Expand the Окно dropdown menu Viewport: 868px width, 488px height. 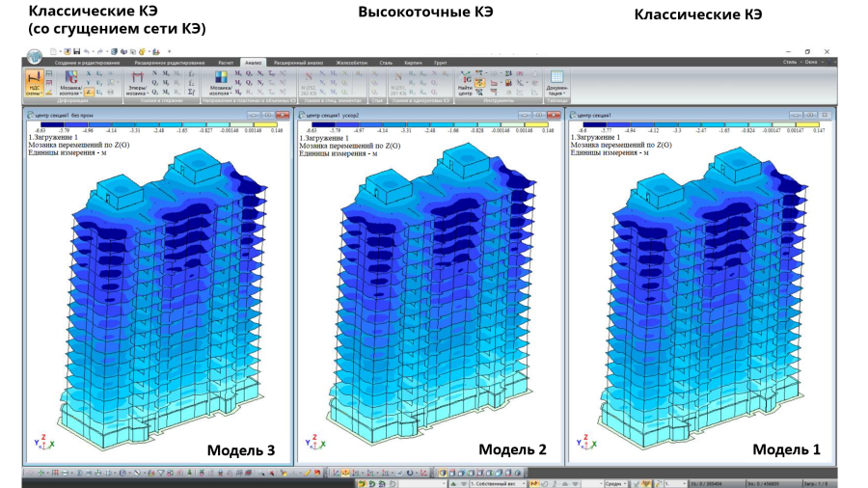[815, 62]
